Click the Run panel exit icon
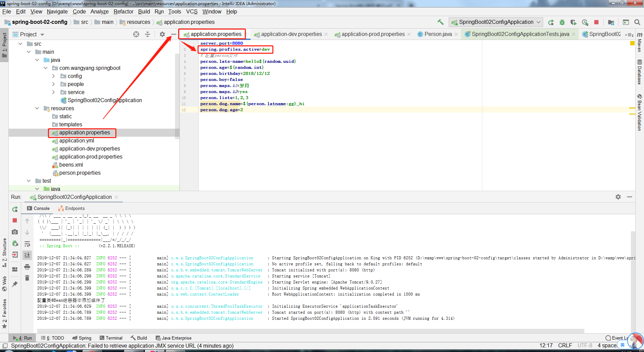The width and height of the screenshot is (644, 352). coord(15,255)
